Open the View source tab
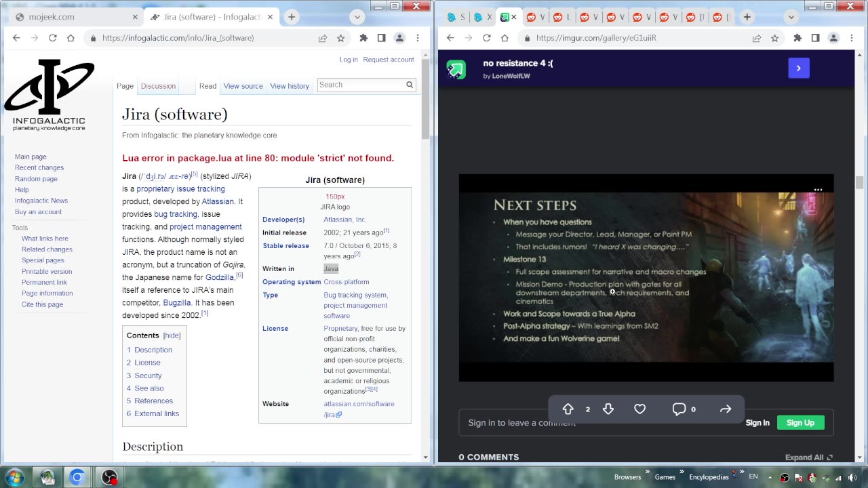 (x=243, y=86)
